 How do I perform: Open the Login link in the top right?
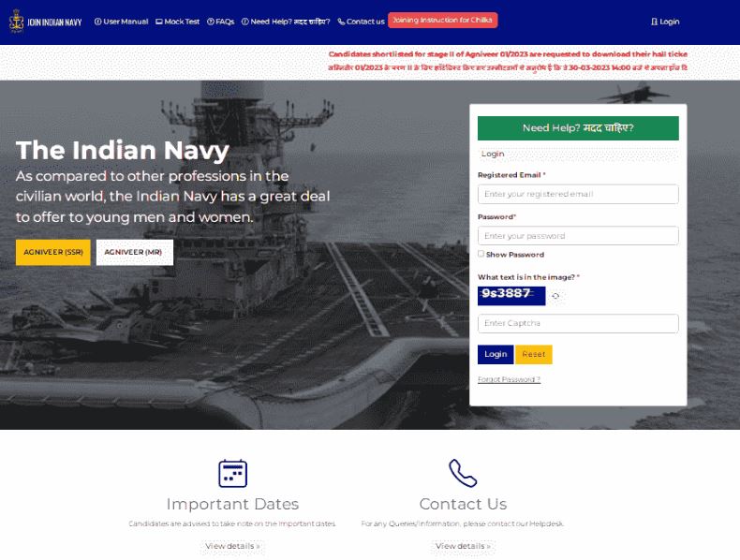tap(665, 22)
